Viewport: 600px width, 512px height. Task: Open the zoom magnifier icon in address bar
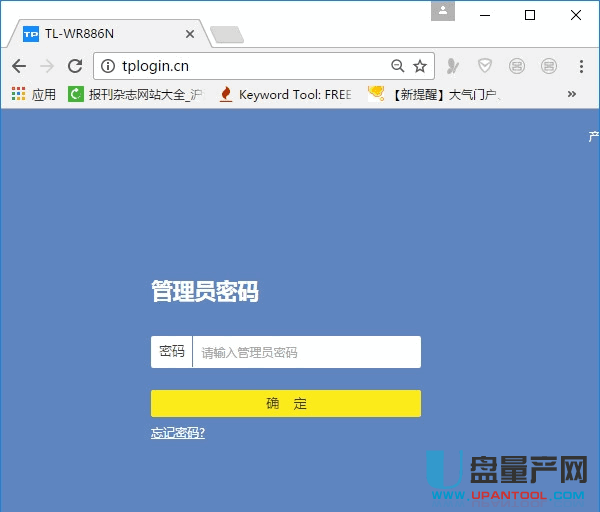(397, 66)
